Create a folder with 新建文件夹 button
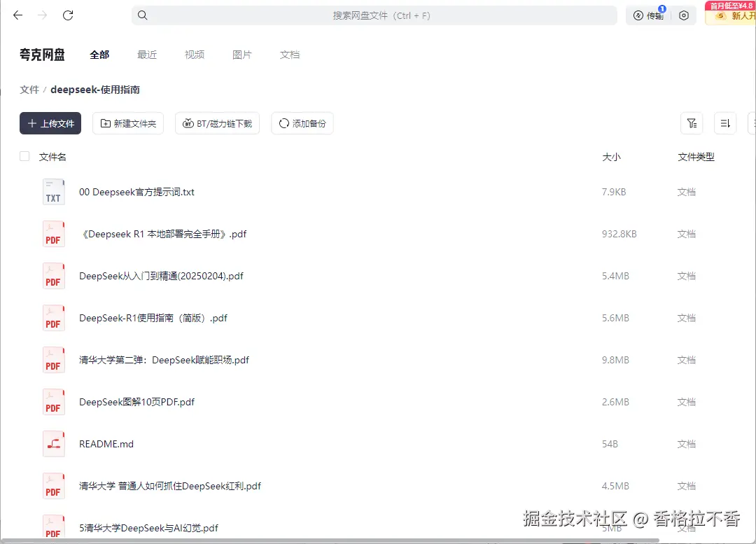 click(x=128, y=123)
